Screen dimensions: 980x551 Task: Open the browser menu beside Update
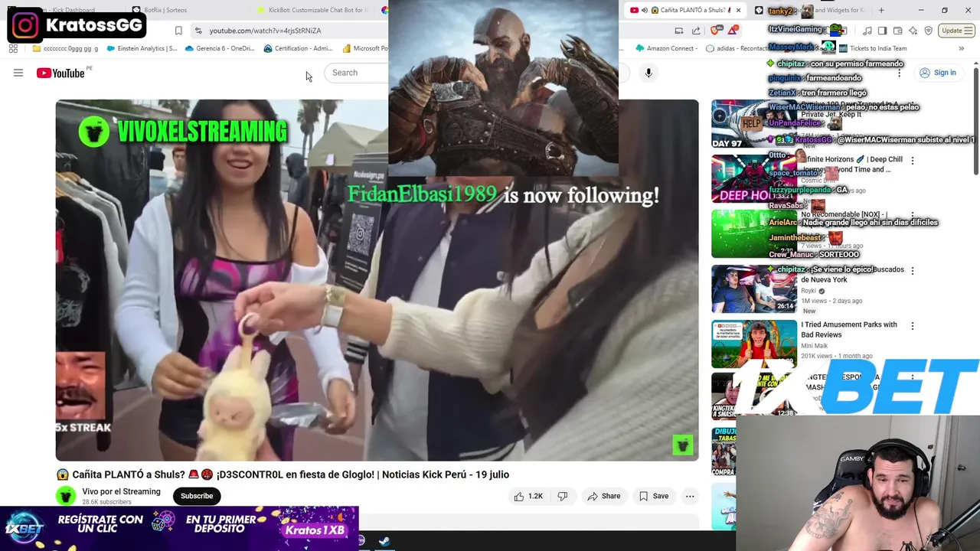click(x=968, y=31)
